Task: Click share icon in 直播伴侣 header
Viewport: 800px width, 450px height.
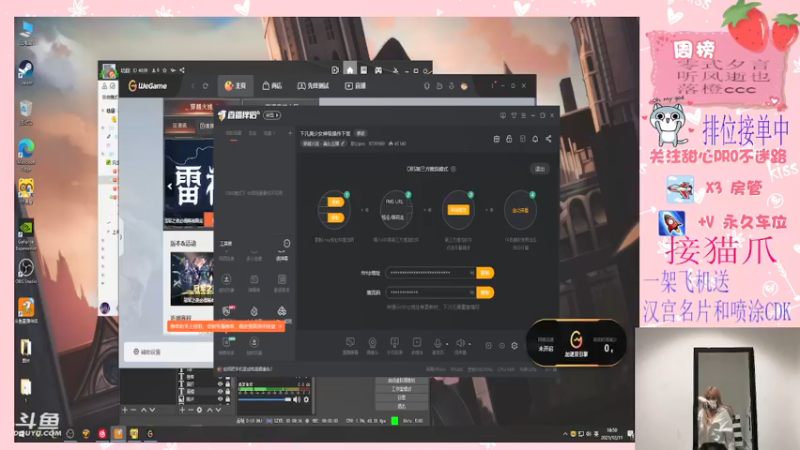Action: (548, 139)
